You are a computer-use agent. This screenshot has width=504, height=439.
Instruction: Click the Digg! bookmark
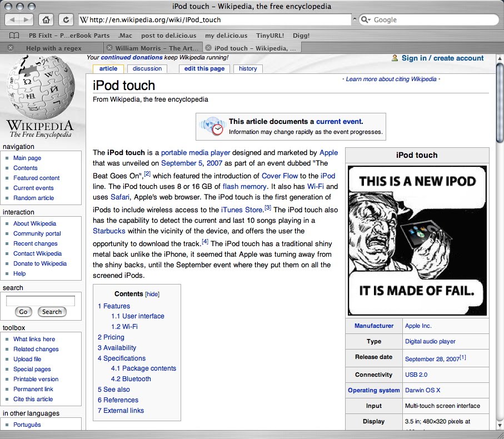tap(301, 36)
